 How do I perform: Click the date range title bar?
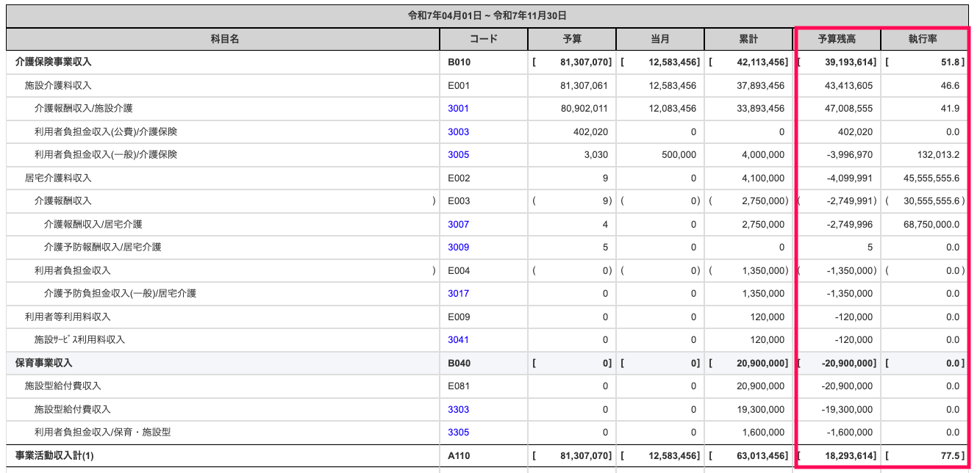[x=487, y=15]
